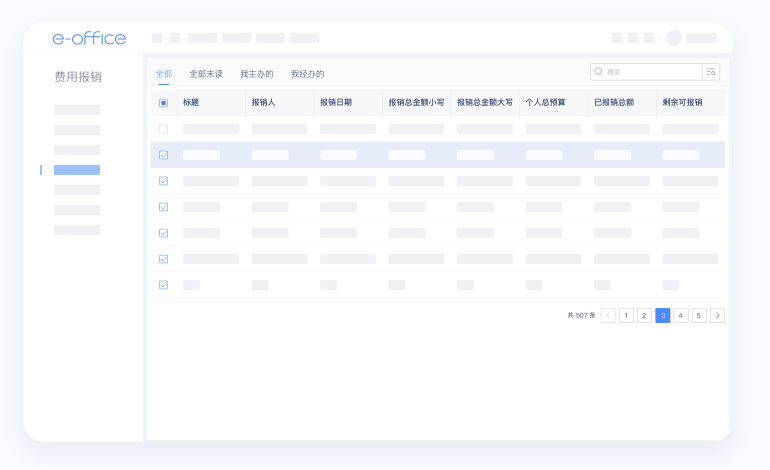Jump to page 1 in pagination
The image size is (770, 470).
(626, 315)
